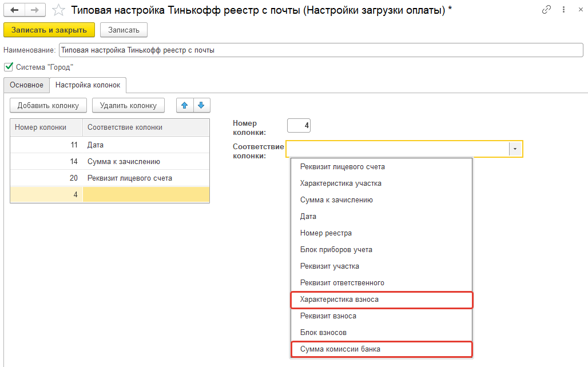This screenshot has height=367, width=588.
Task: Select Сумма комиссии банка option
Action: pyautogui.click(x=382, y=349)
